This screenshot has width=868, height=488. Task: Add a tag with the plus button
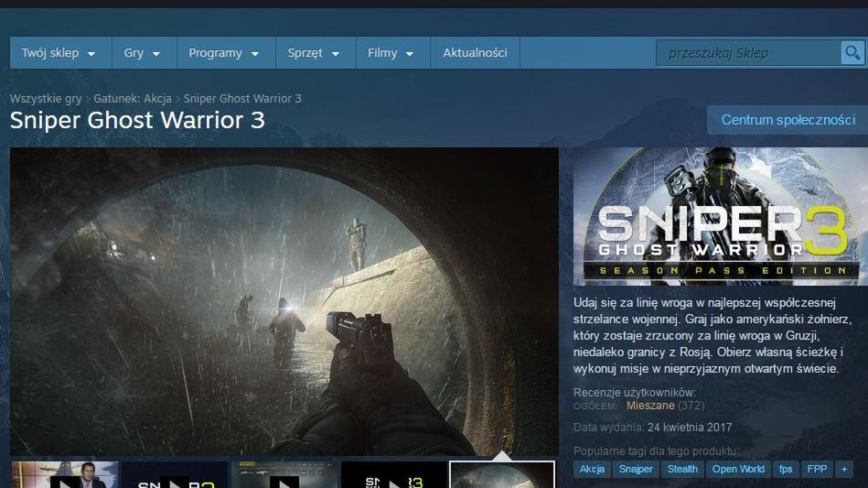pyautogui.click(x=844, y=469)
